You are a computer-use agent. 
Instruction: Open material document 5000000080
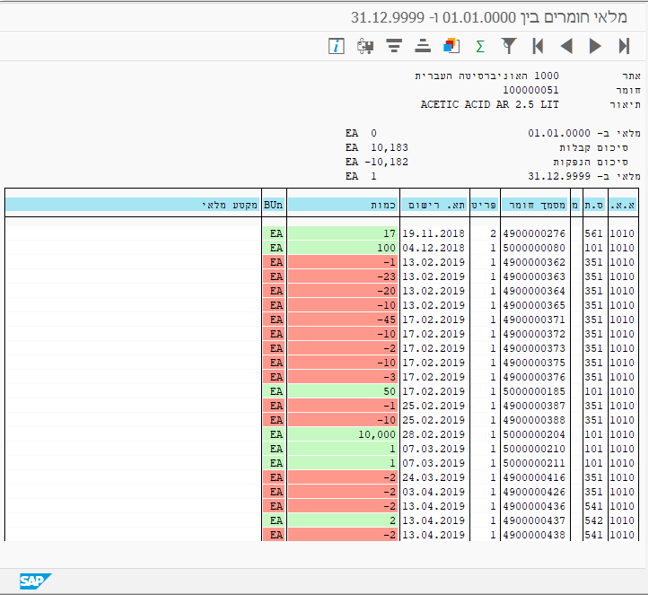(534, 248)
